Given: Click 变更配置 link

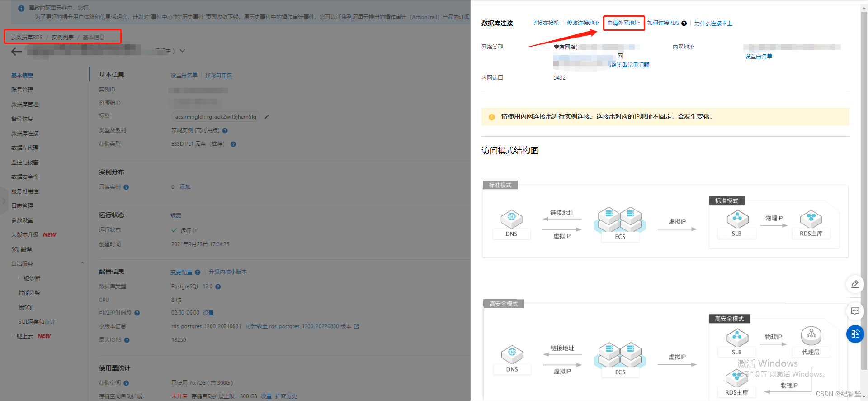Looking at the screenshot, I should tap(181, 272).
